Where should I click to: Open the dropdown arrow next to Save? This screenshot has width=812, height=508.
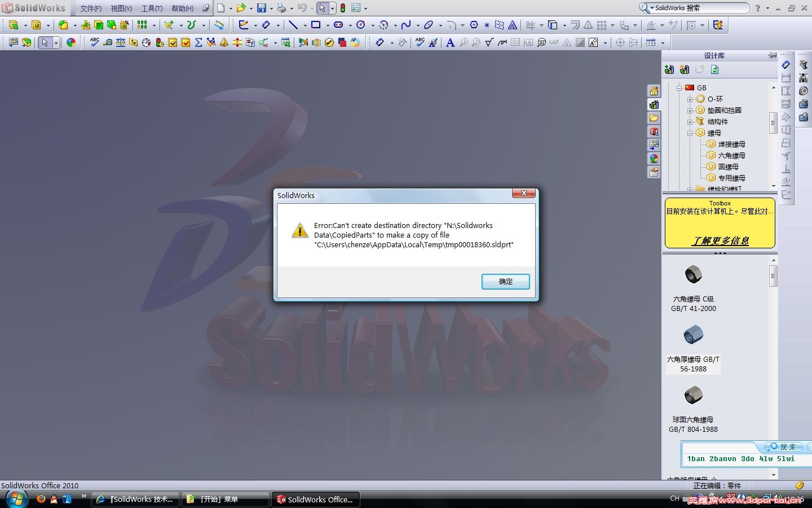271,8
